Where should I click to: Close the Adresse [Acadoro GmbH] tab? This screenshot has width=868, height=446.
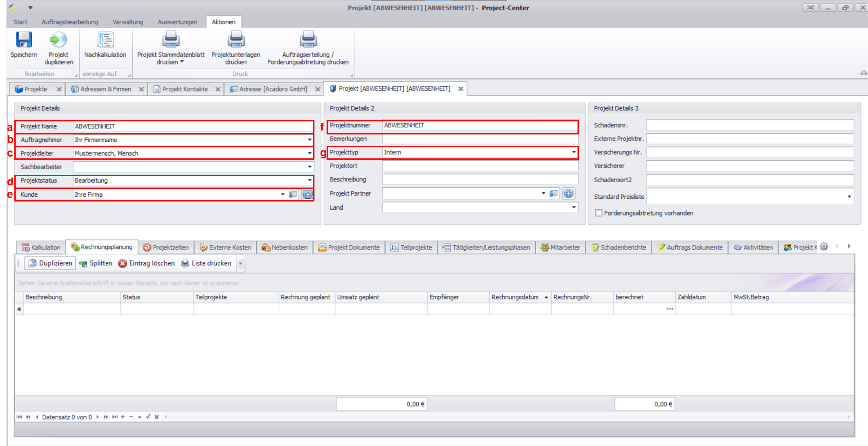point(317,89)
